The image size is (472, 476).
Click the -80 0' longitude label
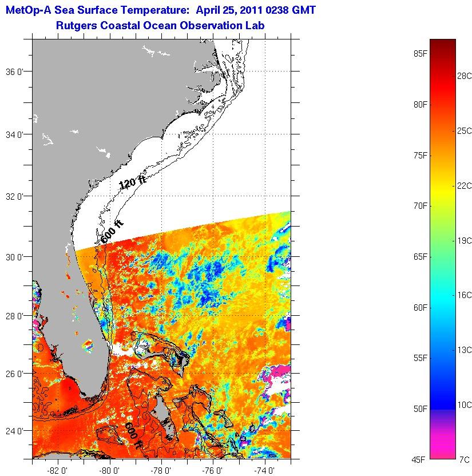pyautogui.click(x=109, y=471)
